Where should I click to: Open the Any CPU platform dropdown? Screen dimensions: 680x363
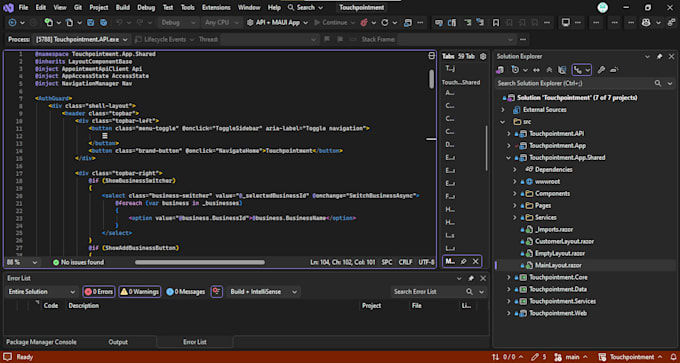click(x=222, y=23)
